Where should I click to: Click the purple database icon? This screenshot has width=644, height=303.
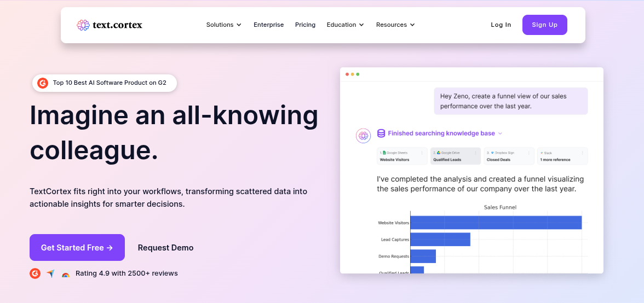point(381,133)
